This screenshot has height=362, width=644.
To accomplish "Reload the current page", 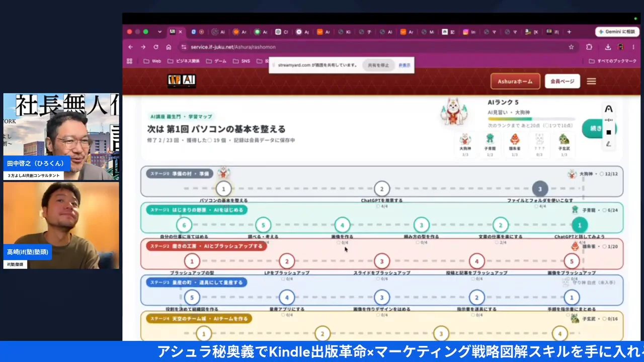I will point(156,47).
